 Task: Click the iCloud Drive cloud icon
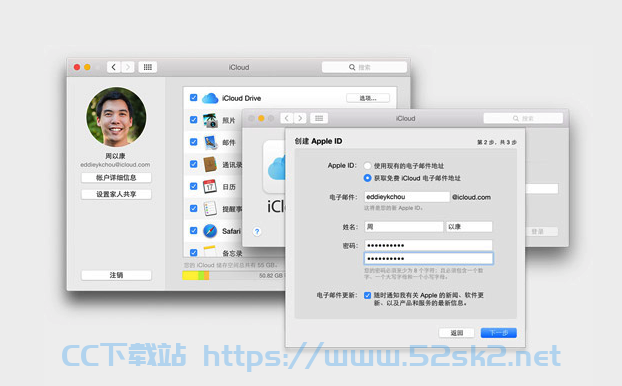click(x=210, y=98)
